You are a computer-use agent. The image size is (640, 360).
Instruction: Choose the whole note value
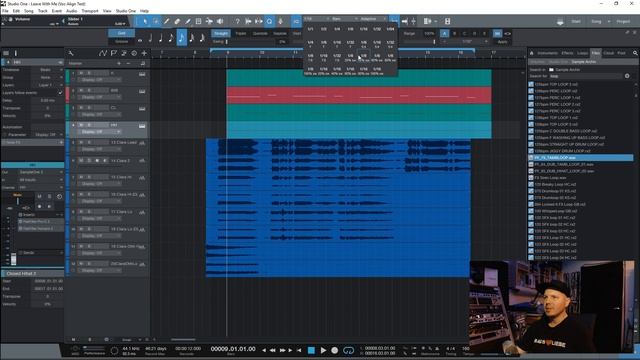(140, 39)
